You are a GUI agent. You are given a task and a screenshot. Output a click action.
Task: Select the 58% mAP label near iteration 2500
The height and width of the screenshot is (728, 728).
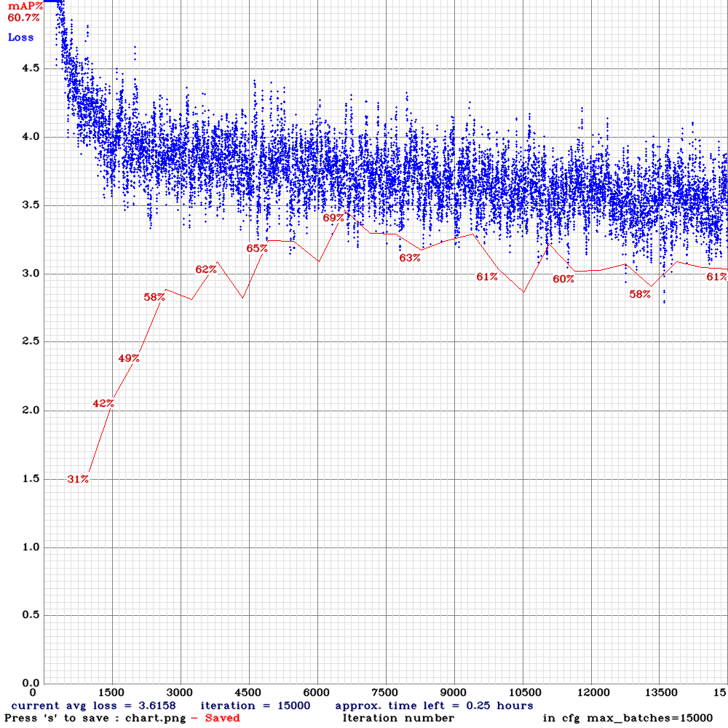click(154, 297)
